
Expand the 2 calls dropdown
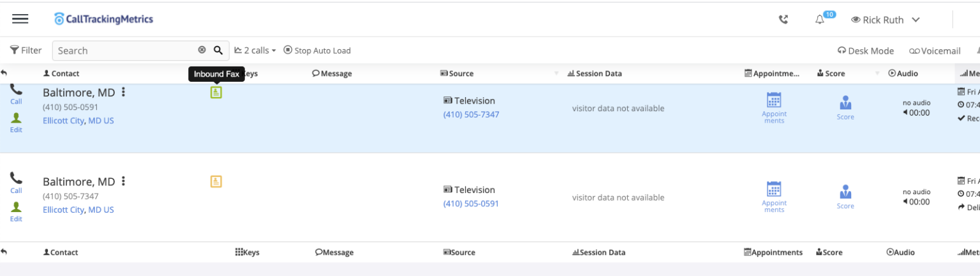[x=255, y=50]
